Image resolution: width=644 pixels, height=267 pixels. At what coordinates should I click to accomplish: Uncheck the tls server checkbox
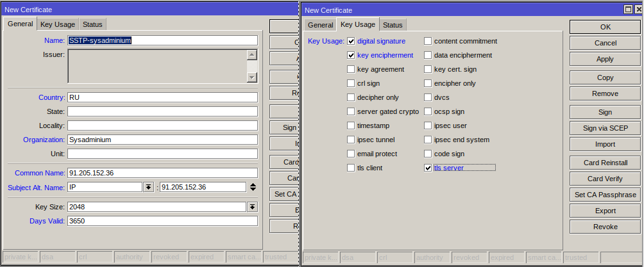(428, 168)
